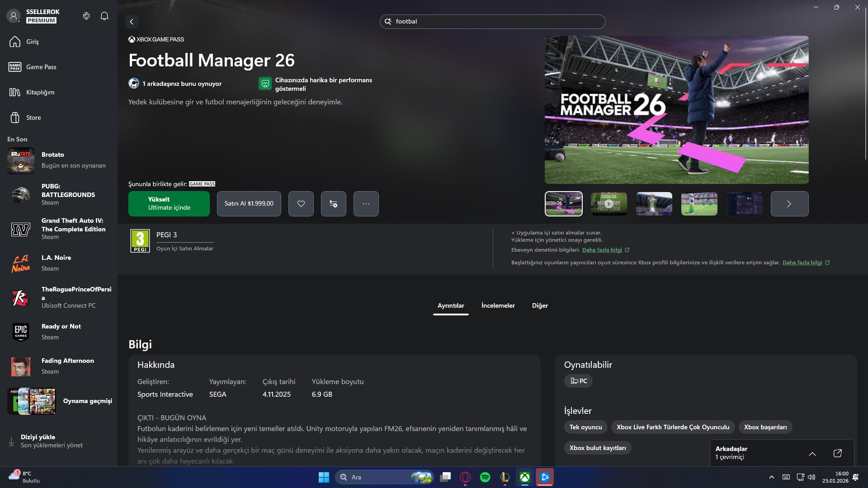Open Grand Theft Auto IV from recent games

59,229
